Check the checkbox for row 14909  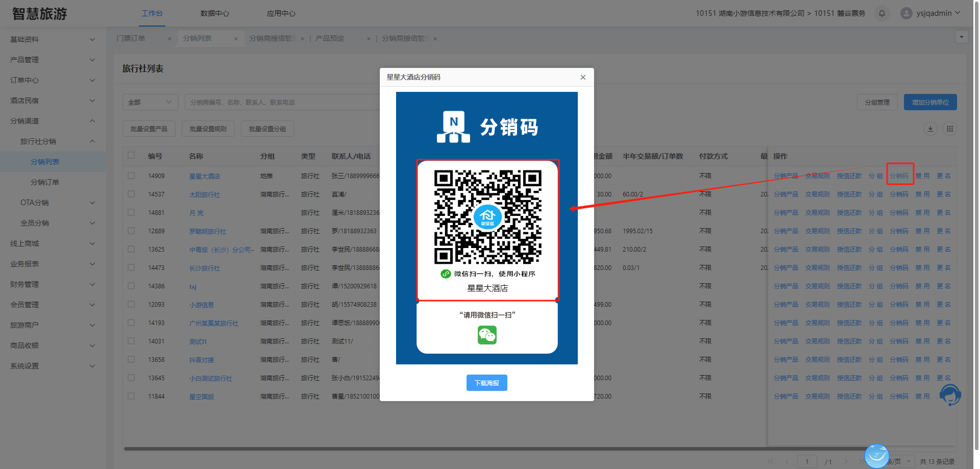tap(131, 176)
